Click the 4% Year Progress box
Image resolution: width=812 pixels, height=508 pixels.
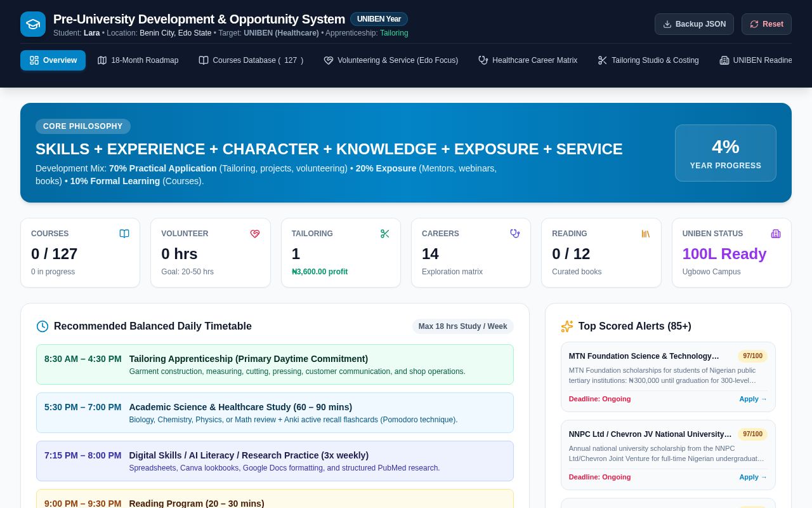click(726, 153)
